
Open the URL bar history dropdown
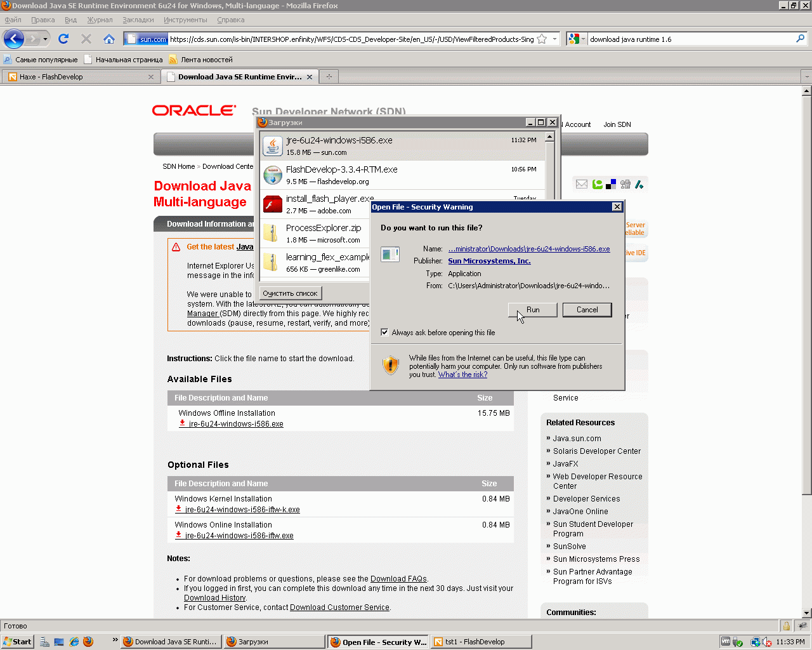tap(554, 39)
